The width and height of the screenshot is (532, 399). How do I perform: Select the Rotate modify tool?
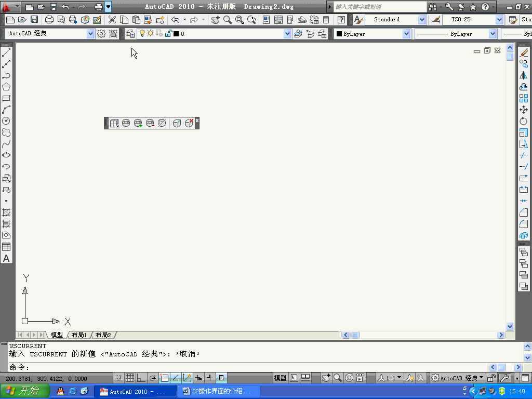(x=524, y=121)
